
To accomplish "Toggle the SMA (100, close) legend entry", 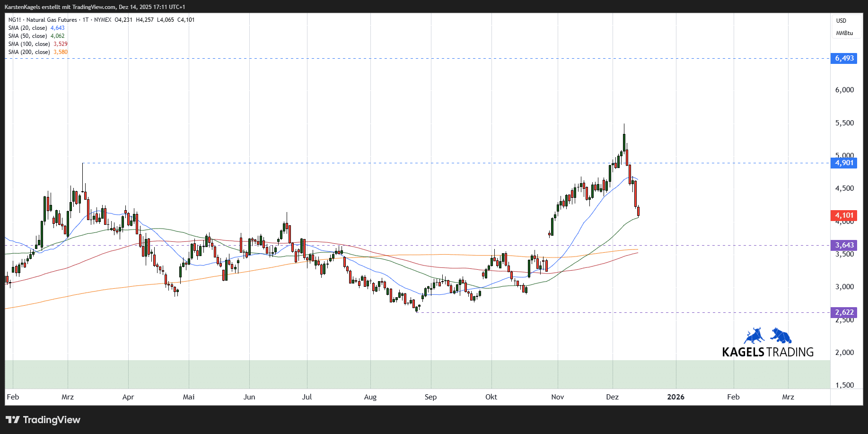I will click(29, 44).
